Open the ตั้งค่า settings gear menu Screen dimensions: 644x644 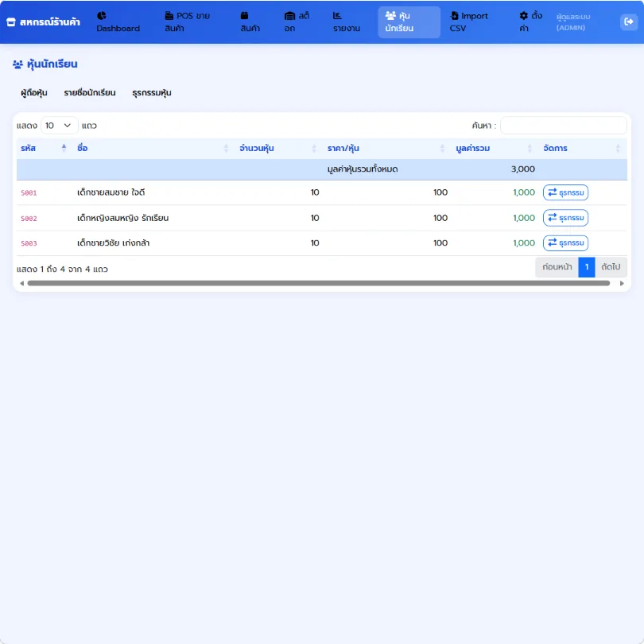[530, 21]
